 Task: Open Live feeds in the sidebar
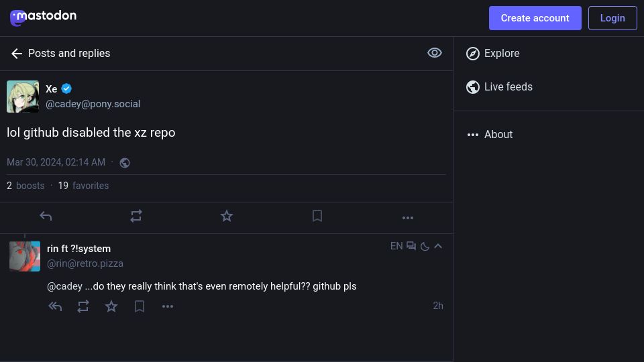pos(499,87)
